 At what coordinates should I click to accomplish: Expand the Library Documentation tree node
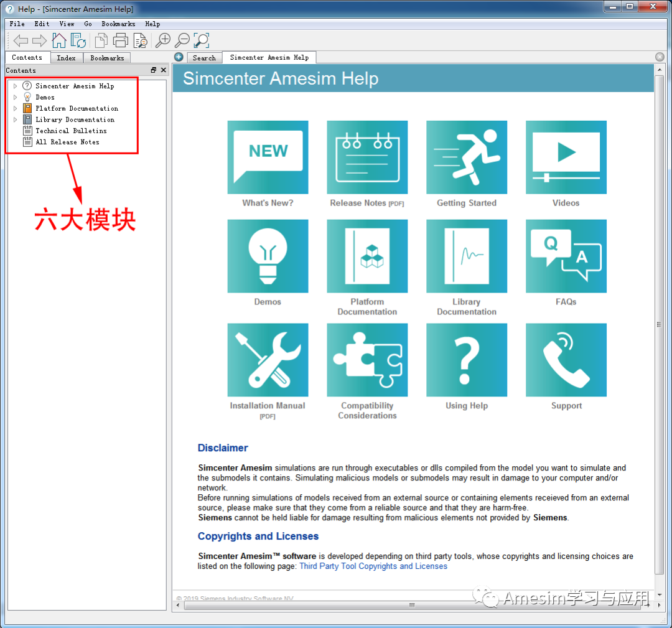tap(15, 120)
